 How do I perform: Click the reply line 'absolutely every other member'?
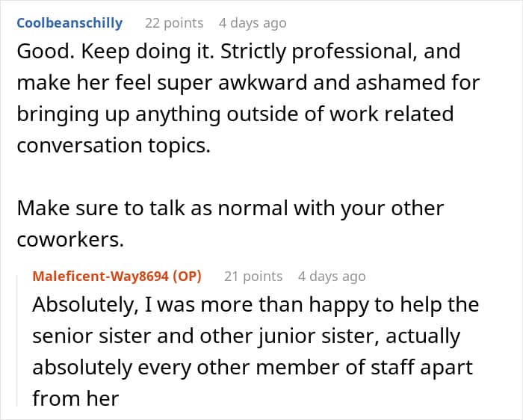253,368
